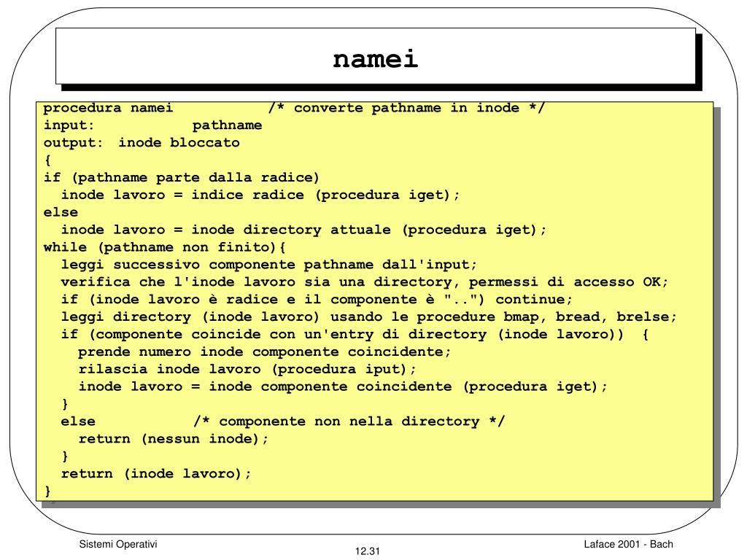Click the slide number "12.31"
The image size is (747, 560).
click(368, 551)
